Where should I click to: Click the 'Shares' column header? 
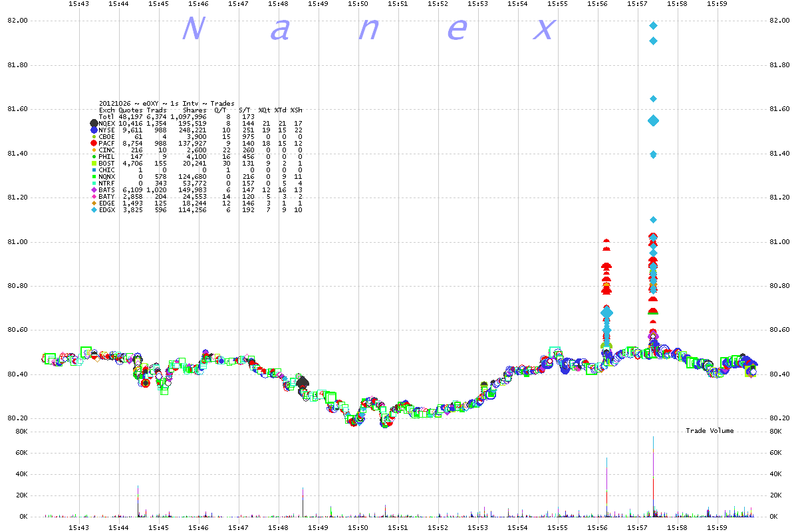click(x=194, y=110)
